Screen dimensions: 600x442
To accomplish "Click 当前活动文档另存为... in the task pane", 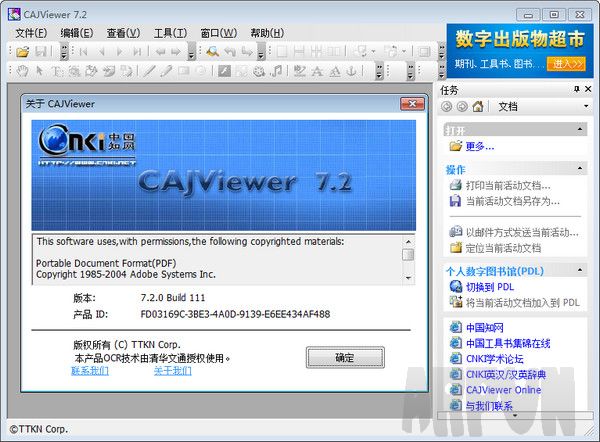I will coord(512,201).
